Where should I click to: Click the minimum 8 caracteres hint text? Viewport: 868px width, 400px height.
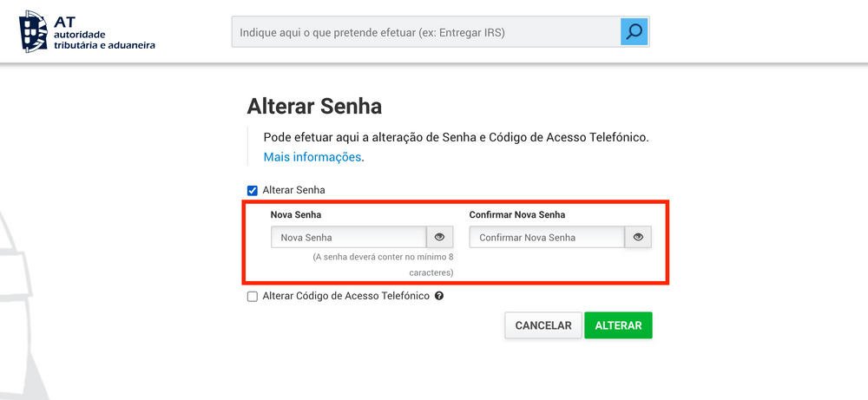pyautogui.click(x=383, y=265)
